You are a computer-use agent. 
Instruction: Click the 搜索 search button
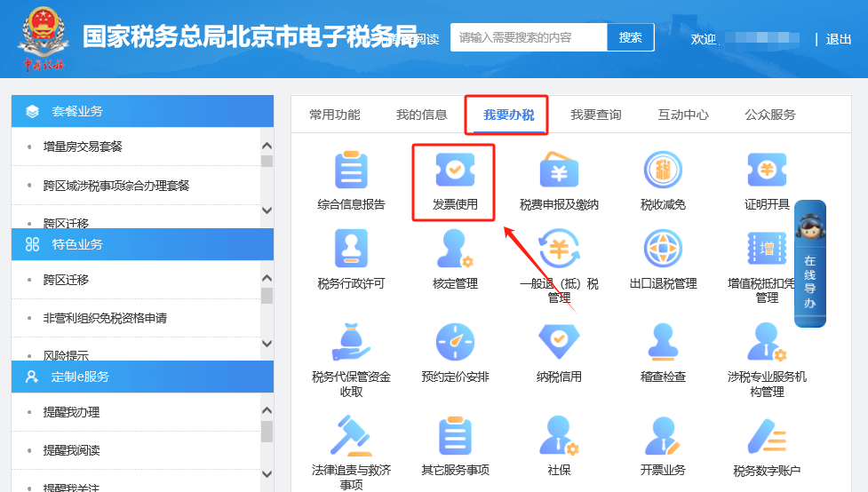[631, 37]
